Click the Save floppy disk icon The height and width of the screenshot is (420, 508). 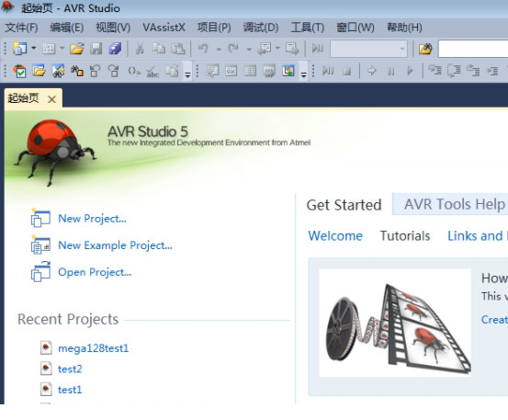pos(96,49)
